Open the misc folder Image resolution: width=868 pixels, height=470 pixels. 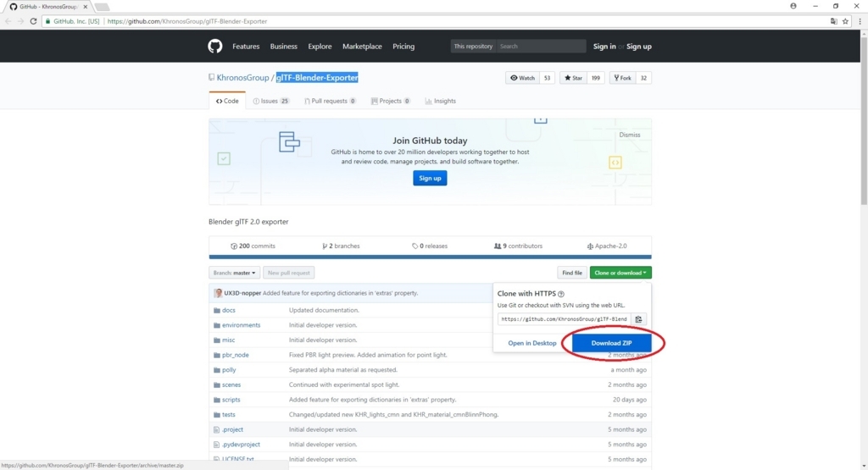tap(228, 340)
